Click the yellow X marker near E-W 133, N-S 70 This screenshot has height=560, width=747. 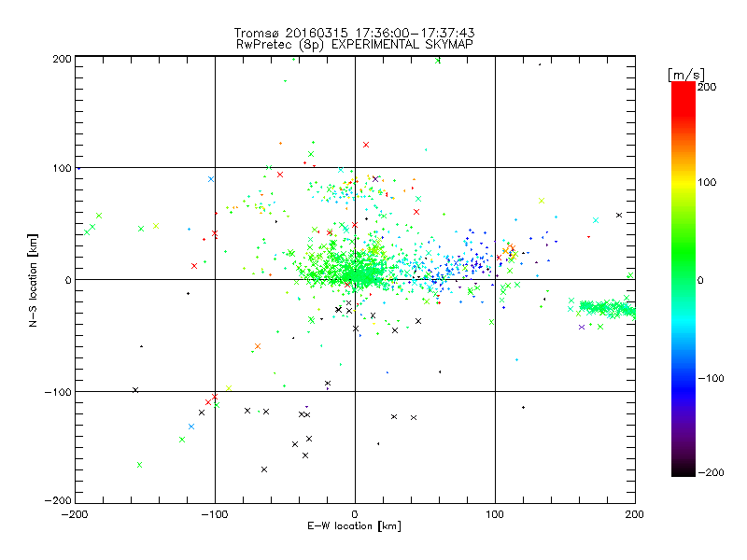pos(542,201)
